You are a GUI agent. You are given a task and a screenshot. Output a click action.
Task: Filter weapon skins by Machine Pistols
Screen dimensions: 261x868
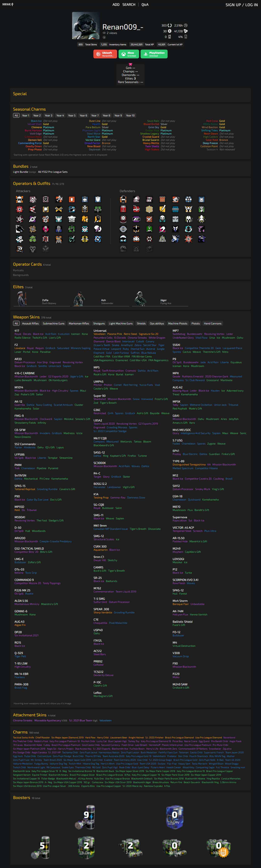coord(178,324)
